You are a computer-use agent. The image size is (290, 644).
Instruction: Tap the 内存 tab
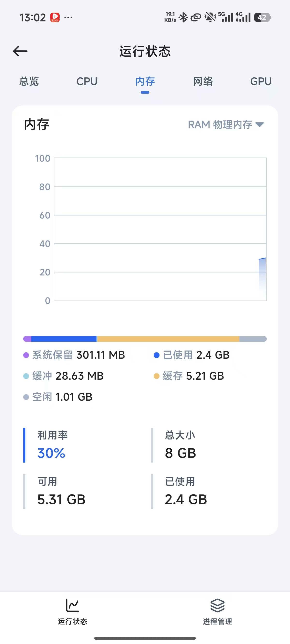(x=145, y=82)
